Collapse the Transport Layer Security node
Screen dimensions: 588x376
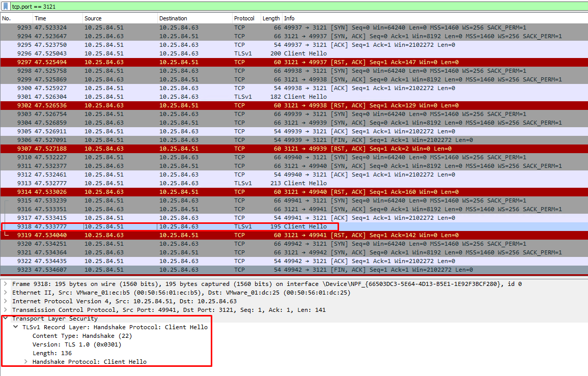pos(6,319)
